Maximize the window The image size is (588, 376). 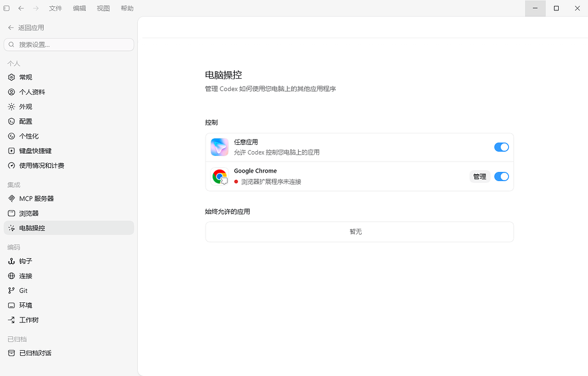(x=556, y=8)
